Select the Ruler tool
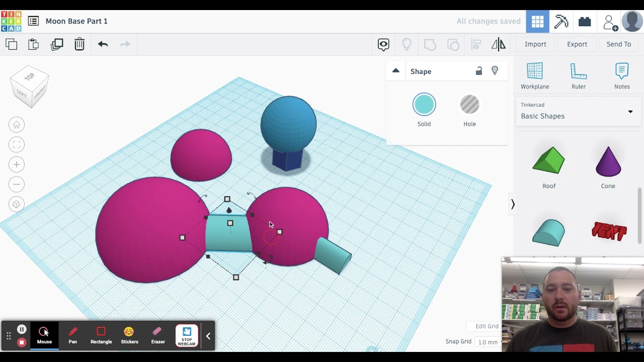The width and height of the screenshot is (644, 362). [x=579, y=76]
